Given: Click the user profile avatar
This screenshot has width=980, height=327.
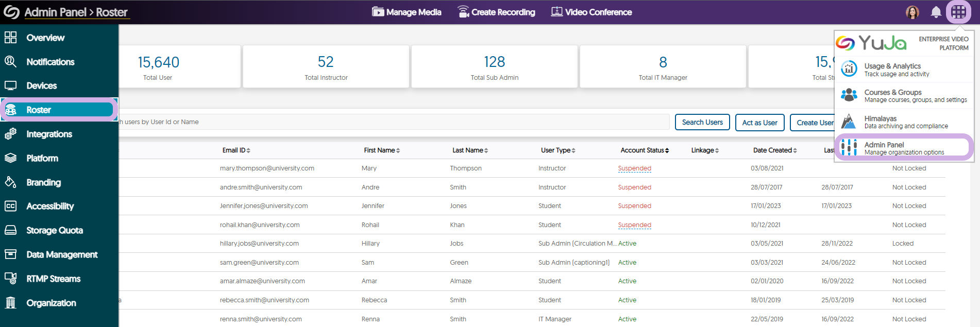Looking at the screenshot, I should point(912,12).
